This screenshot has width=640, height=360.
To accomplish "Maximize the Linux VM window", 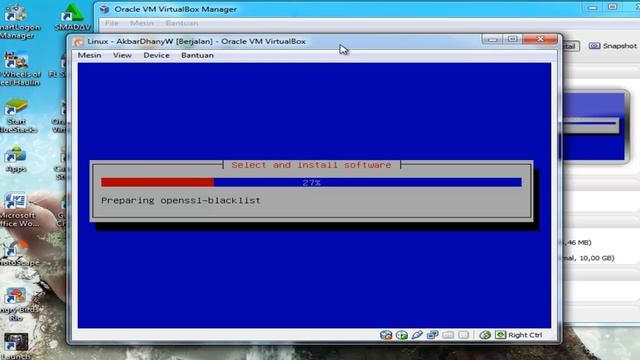I will [x=513, y=39].
